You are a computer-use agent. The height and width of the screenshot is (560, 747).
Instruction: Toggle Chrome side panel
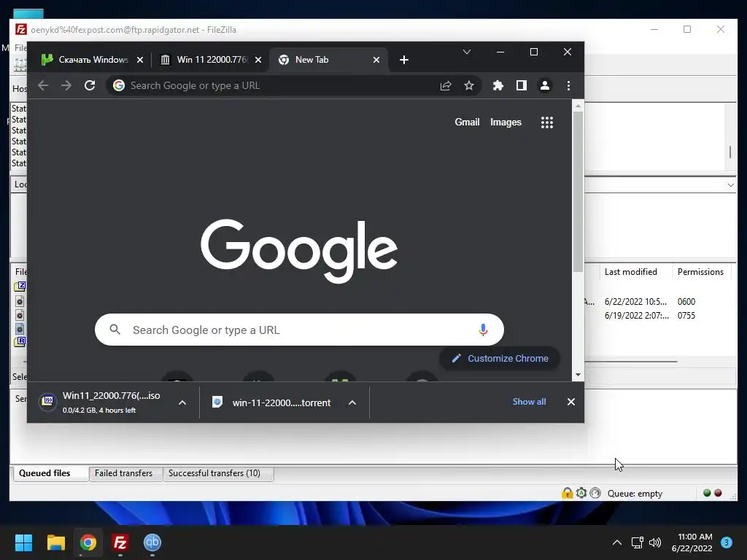point(521,86)
